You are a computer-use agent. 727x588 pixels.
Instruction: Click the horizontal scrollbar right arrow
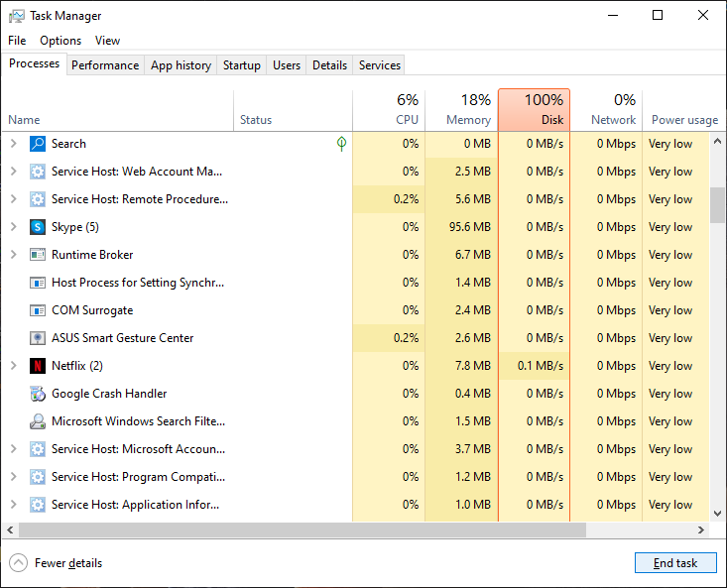pos(701,529)
